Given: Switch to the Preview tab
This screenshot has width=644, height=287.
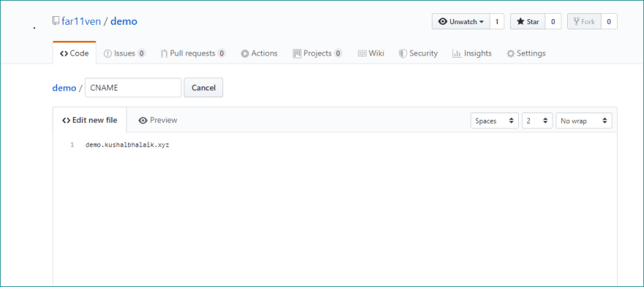Looking at the screenshot, I should [158, 120].
